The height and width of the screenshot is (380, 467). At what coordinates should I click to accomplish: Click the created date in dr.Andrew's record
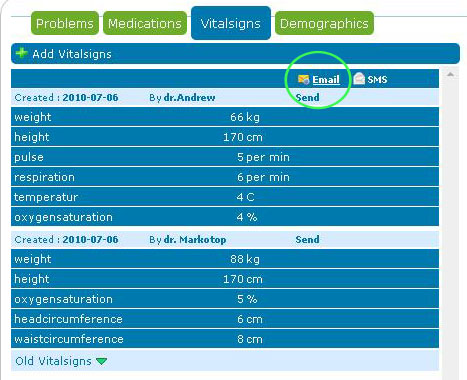(90, 97)
